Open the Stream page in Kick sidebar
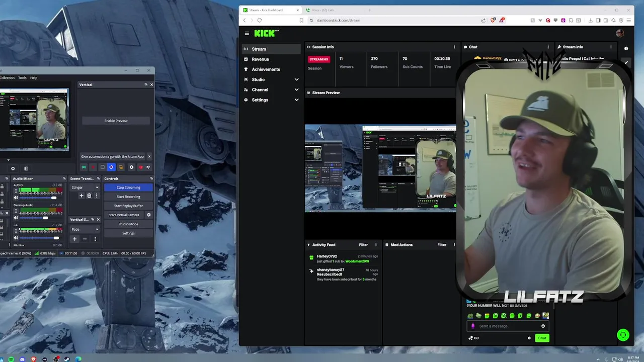 [x=271, y=49]
